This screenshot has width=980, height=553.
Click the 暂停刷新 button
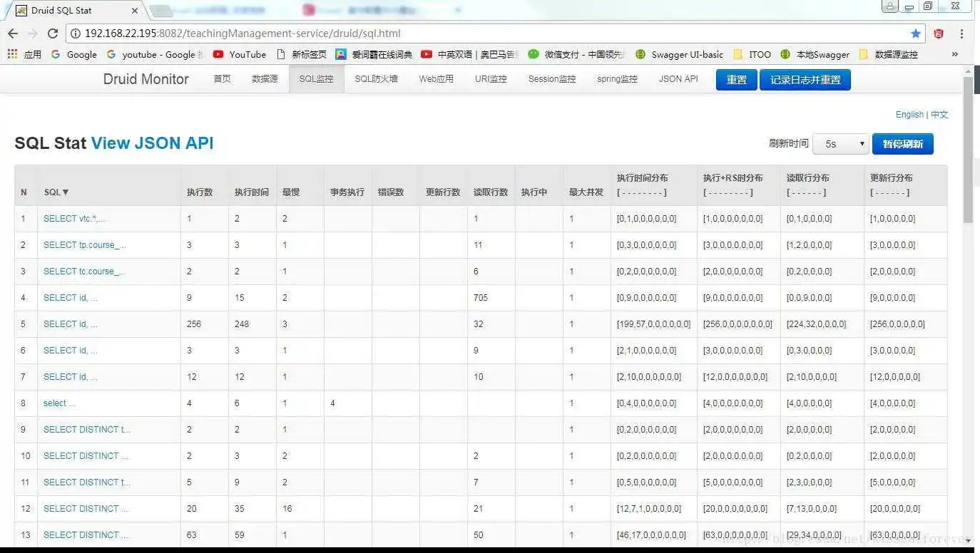(903, 143)
